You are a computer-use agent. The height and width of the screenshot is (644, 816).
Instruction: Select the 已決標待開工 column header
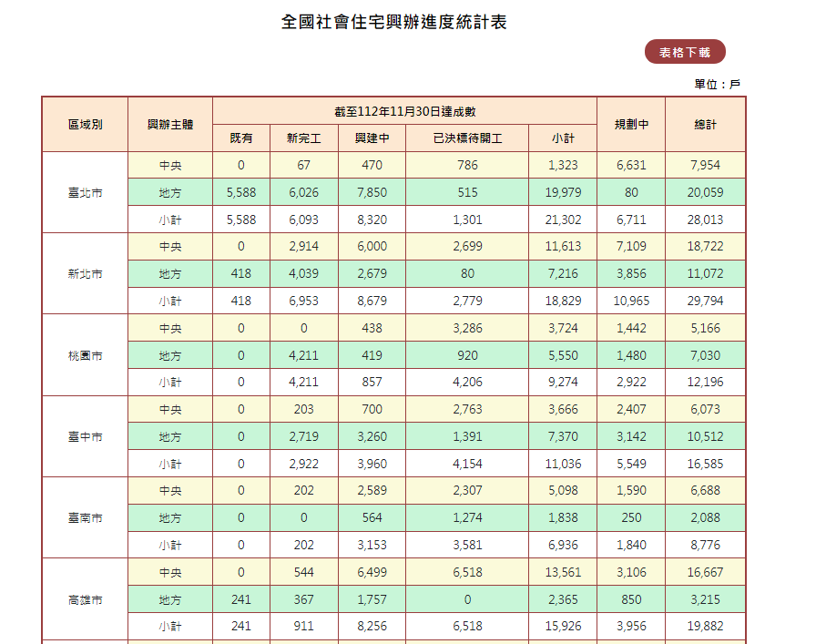467,138
